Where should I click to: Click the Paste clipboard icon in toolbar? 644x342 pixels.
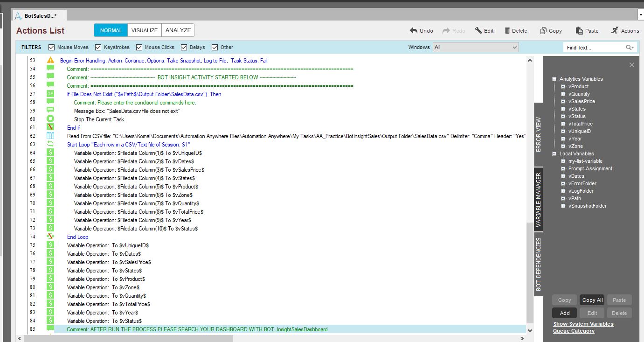point(579,31)
